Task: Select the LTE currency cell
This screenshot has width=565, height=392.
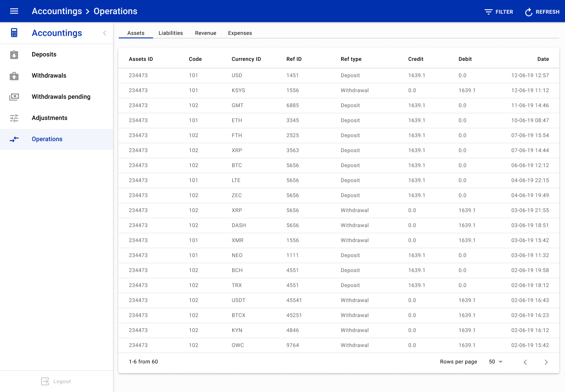Action: point(237,180)
